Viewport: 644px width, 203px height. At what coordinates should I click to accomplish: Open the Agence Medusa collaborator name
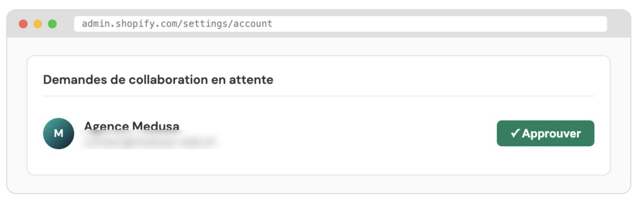coord(131,125)
